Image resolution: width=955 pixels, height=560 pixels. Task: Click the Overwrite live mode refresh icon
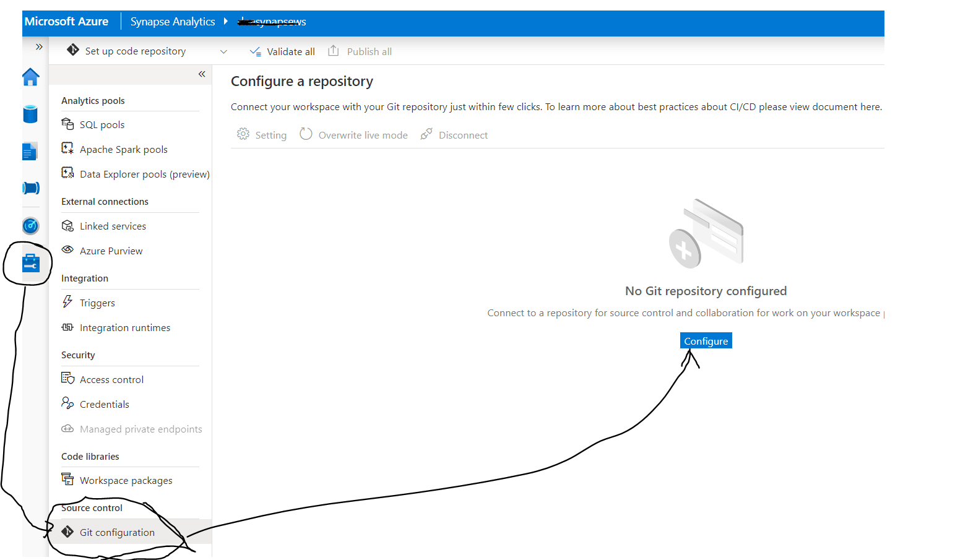(306, 134)
